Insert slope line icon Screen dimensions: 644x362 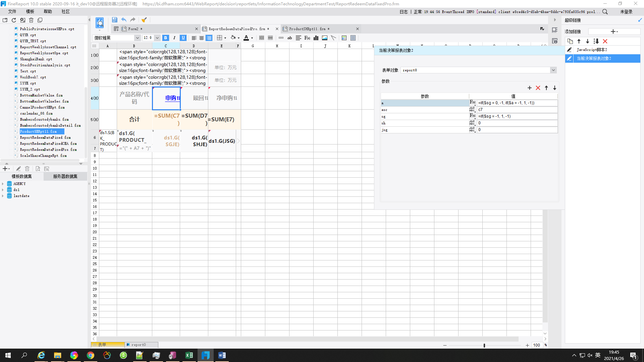(x=333, y=38)
